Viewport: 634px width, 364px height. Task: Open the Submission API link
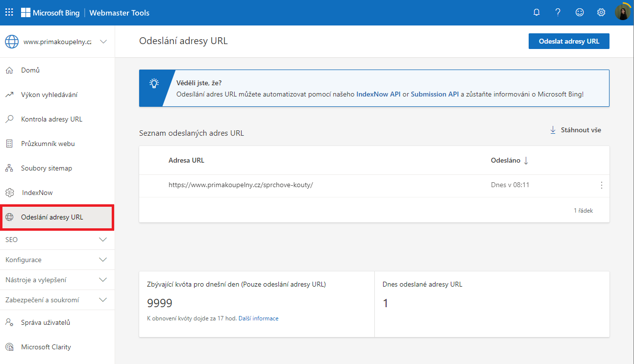pyautogui.click(x=435, y=94)
